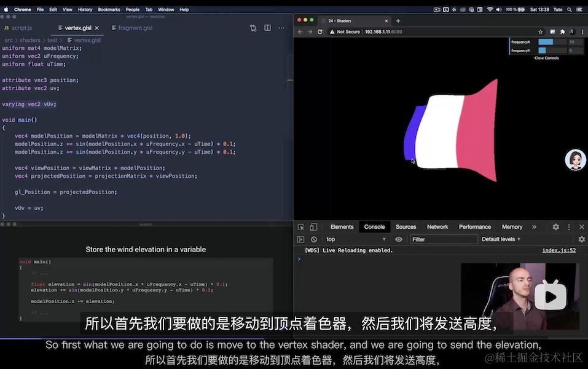Adjust the frequencyY slider
Screen dimensions: 588x369
click(552, 50)
